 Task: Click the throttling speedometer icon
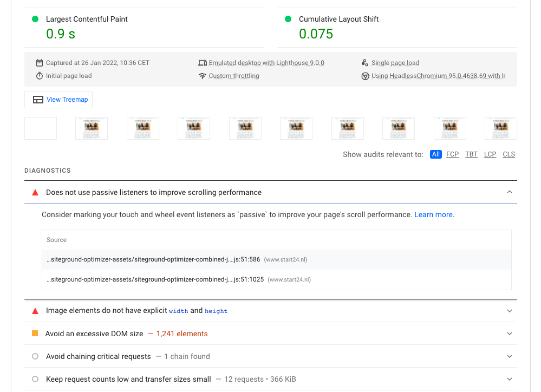[x=203, y=76]
